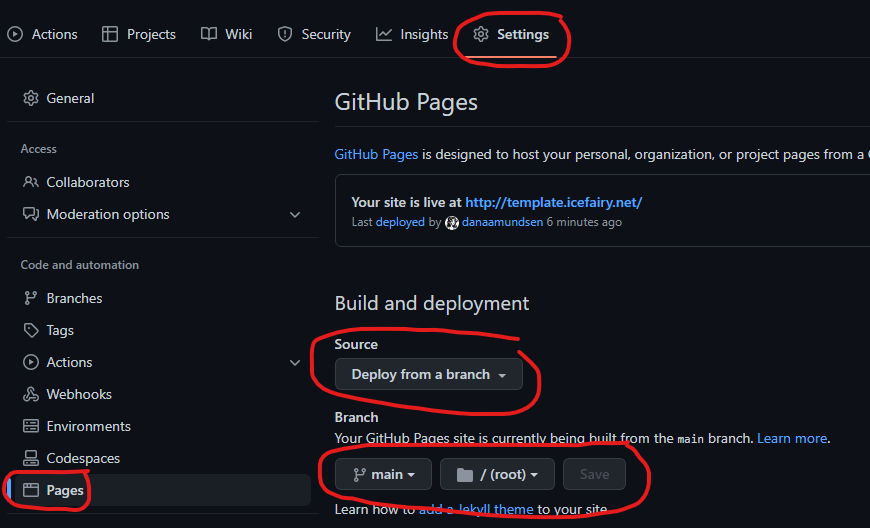Open the Projects tab
The width and height of the screenshot is (870, 528).
(139, 34)
